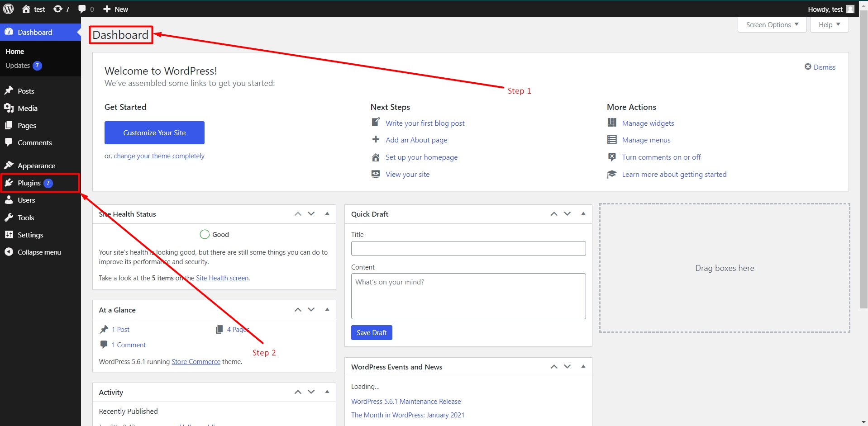The height and width of the screenshot is (426, 868).
Task: Click the View your site link
Action: click(407, 174)
